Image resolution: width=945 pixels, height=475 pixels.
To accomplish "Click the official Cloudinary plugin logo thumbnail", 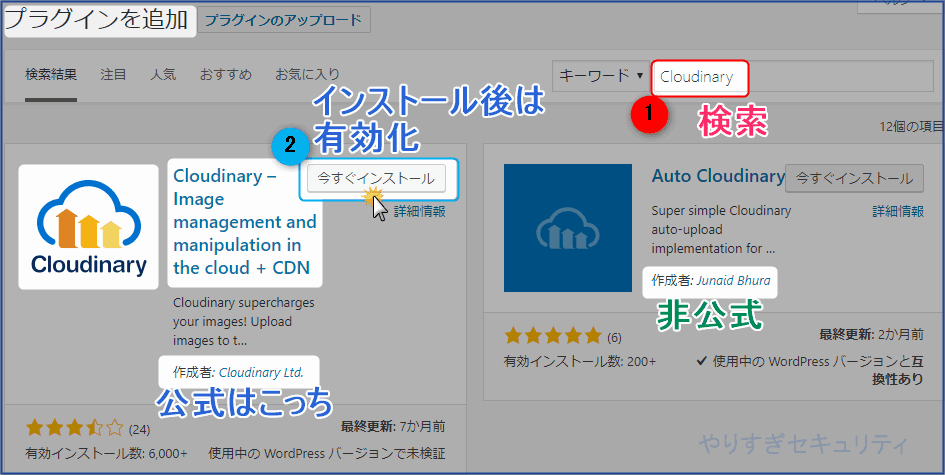I will pos(89,227).
